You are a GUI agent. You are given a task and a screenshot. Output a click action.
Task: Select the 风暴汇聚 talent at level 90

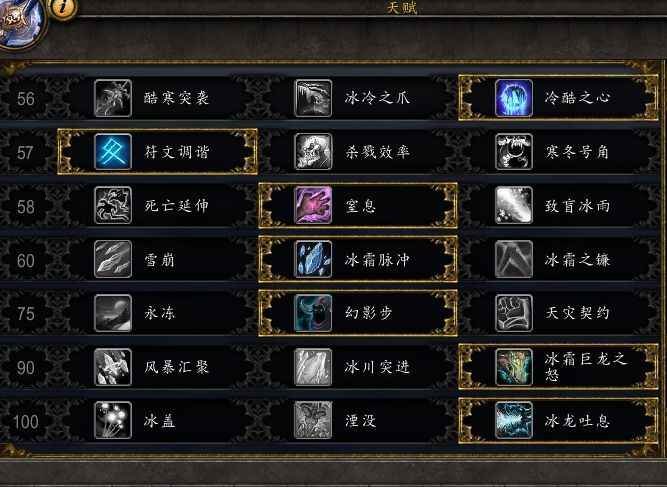point(157,367)
